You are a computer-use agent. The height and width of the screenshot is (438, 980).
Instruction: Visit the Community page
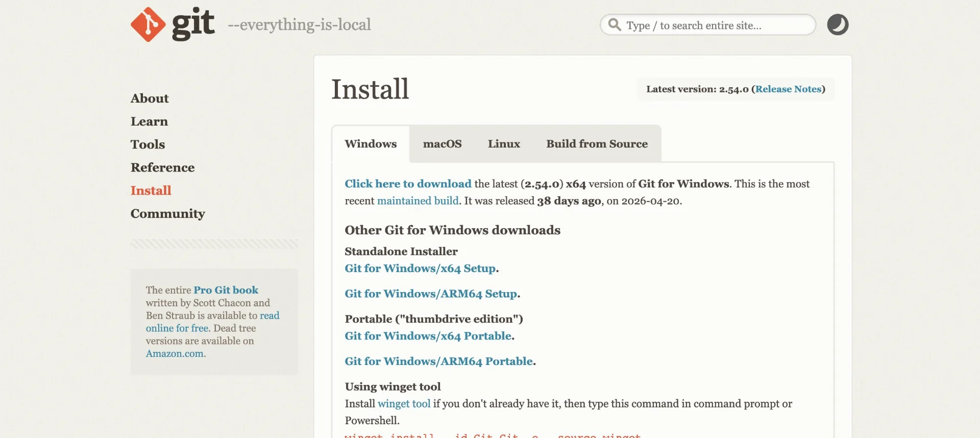pos(168,214)
